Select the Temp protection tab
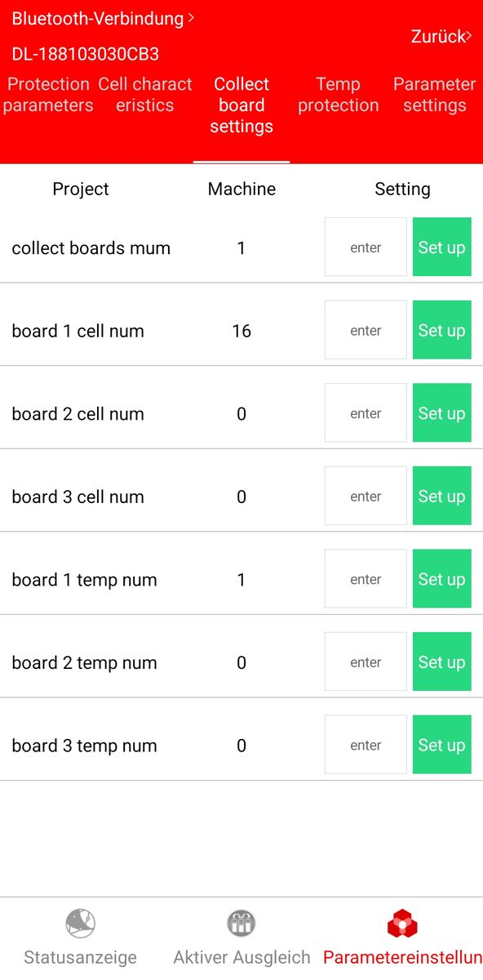Viewport: 483px width, 980px height. pos(338,95)
